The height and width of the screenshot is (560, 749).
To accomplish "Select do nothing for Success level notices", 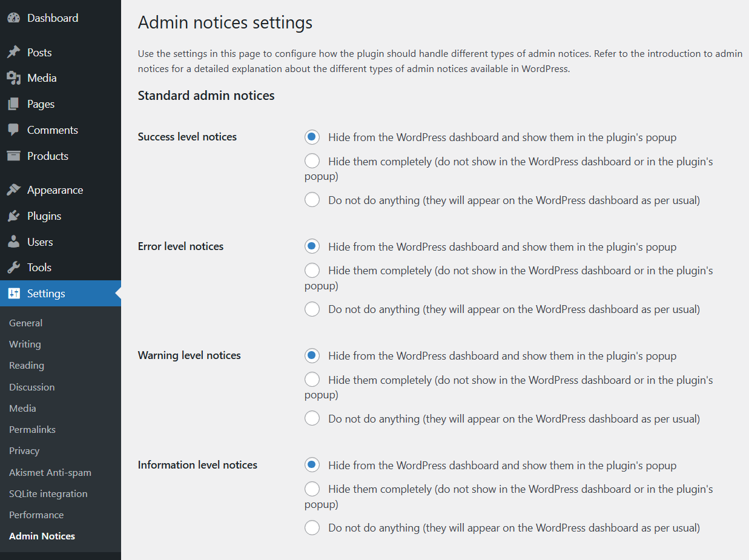I will pyautogui.click(x=312, y=200).
